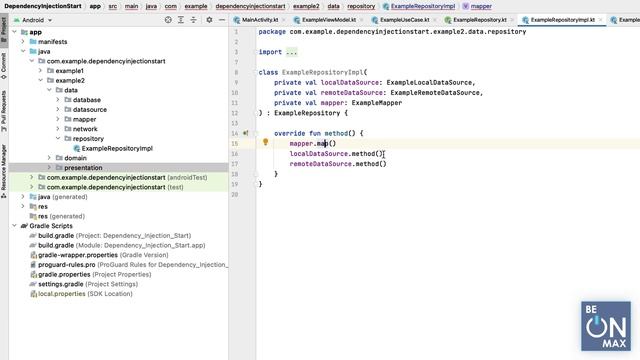Select the res folder

click(42, 207)
